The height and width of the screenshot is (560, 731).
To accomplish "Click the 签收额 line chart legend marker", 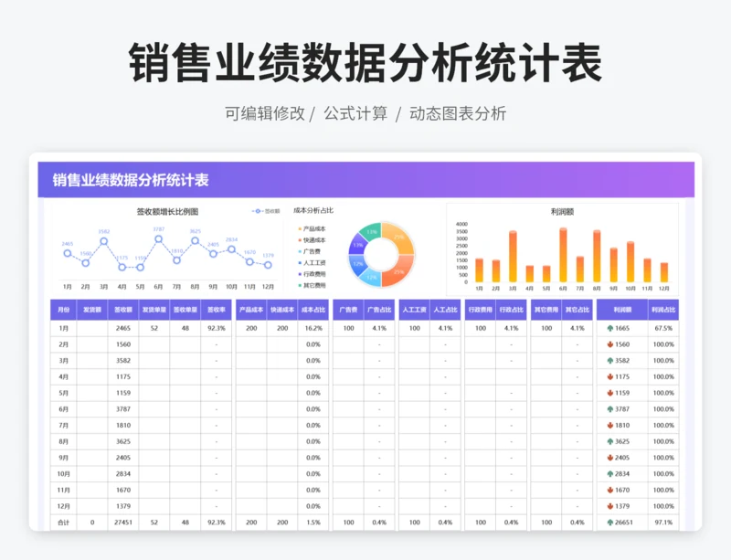I will (258, 211).
